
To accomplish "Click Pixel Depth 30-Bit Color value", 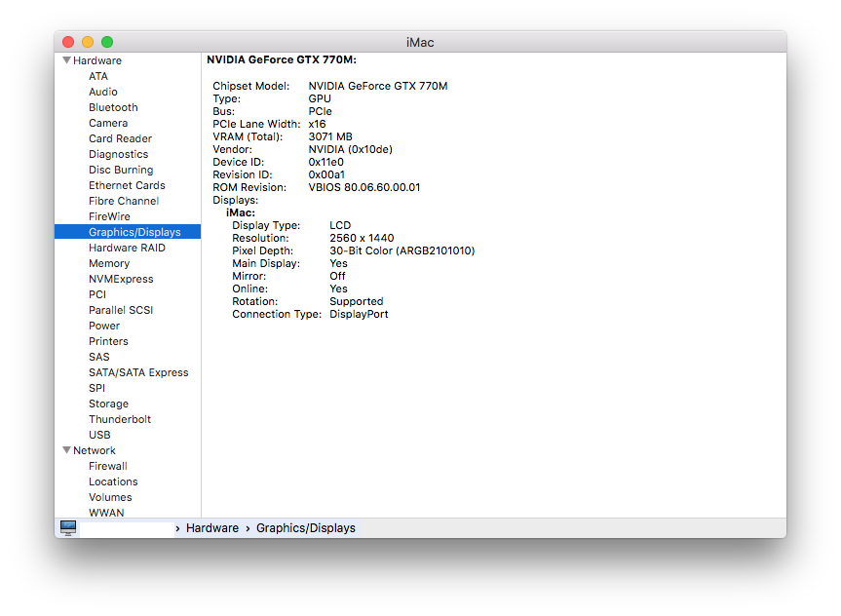I will [401, 250].
